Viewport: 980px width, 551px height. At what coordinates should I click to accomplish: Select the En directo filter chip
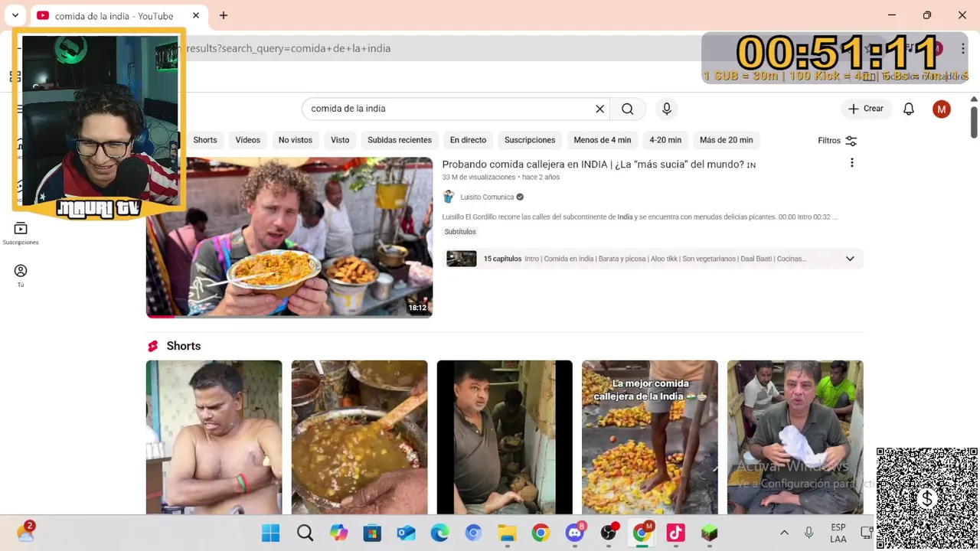(468, 140)
